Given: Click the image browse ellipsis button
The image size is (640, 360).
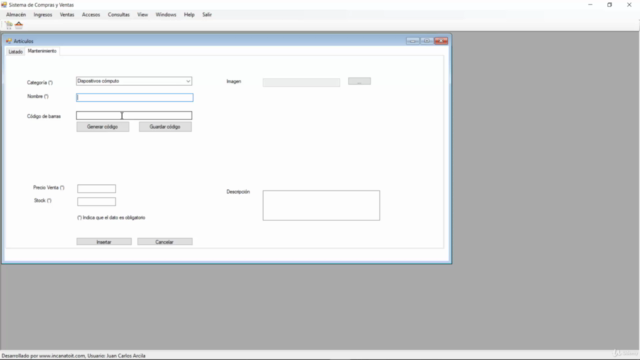Looking at the screenshot, I should [360, 81].
